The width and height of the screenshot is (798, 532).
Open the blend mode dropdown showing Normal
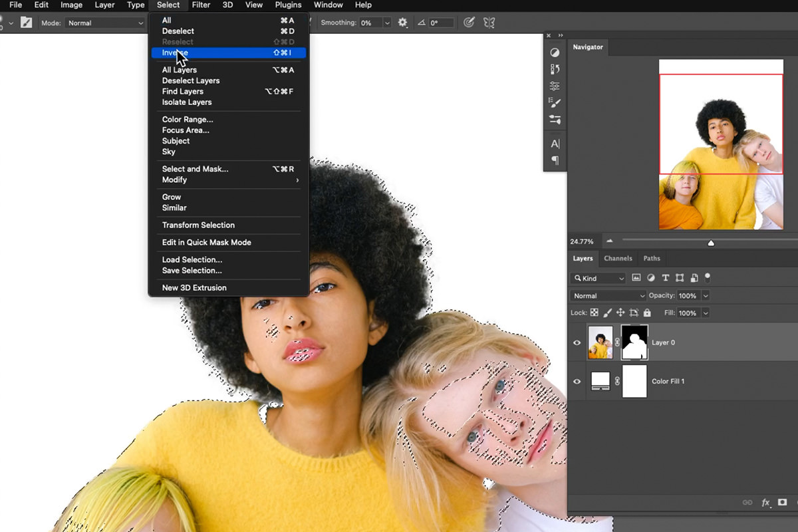[606, 295]
